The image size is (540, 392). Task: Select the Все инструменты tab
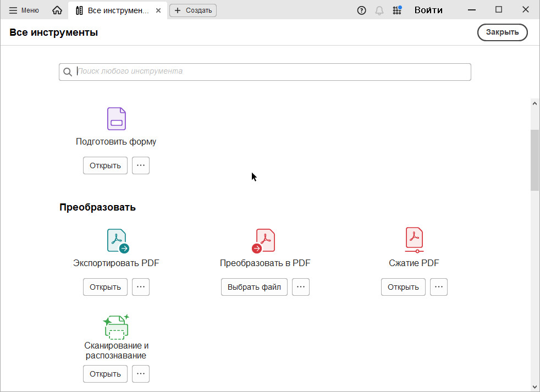(113, 10)
